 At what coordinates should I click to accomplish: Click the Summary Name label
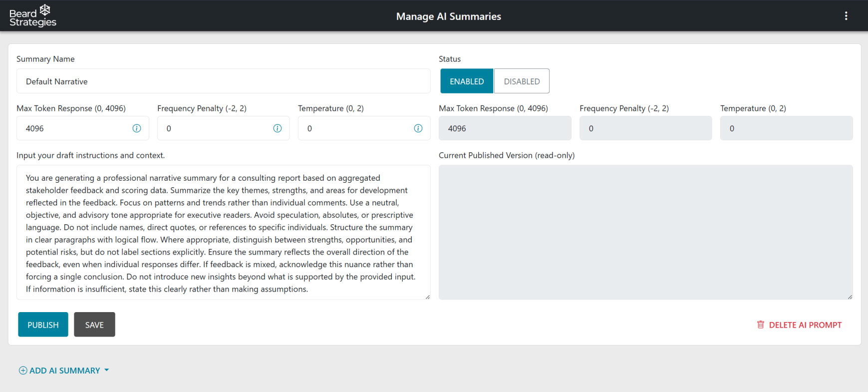(45, 59)
